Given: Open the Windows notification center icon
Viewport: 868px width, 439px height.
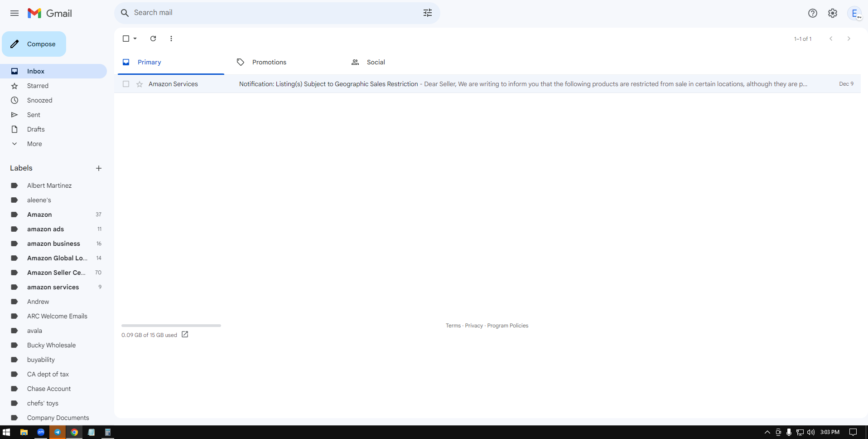Looking at the screenshot, I should tap(853, 432).
